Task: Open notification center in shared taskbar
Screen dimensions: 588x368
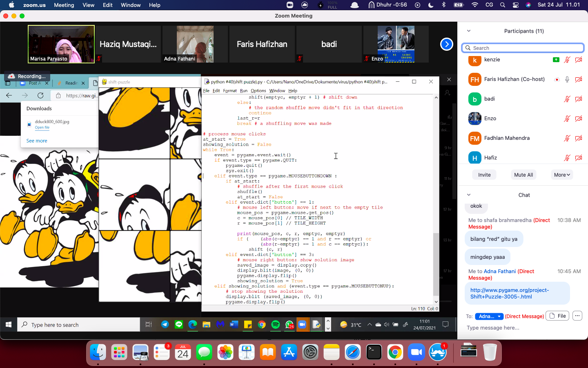Action: 445,325
